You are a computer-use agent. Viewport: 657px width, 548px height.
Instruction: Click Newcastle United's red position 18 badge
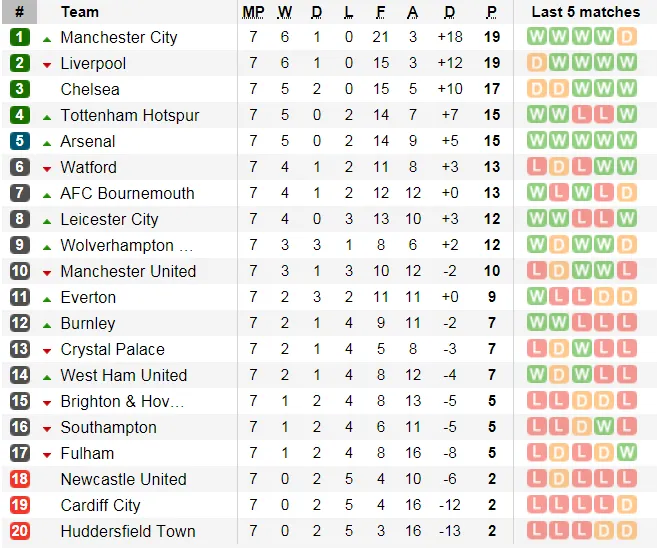pyautogui.click(x=20, y=479)
